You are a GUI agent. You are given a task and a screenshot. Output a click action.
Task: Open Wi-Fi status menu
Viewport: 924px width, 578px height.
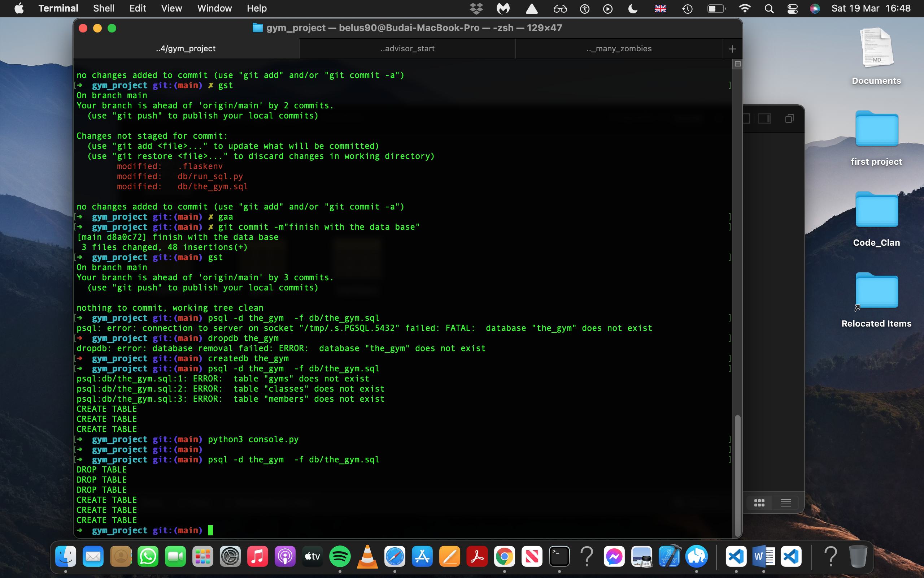point(745,8)
